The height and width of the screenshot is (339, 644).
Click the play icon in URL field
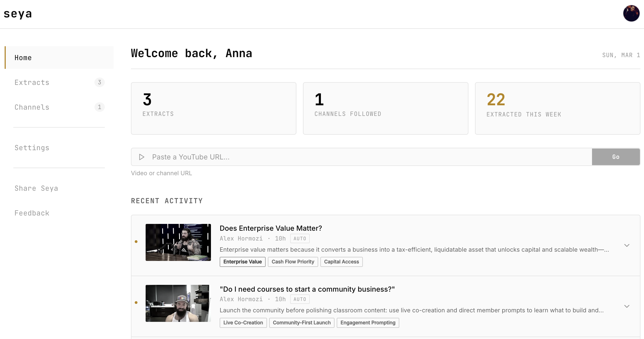pyautogui.click(x=142, y=157)
